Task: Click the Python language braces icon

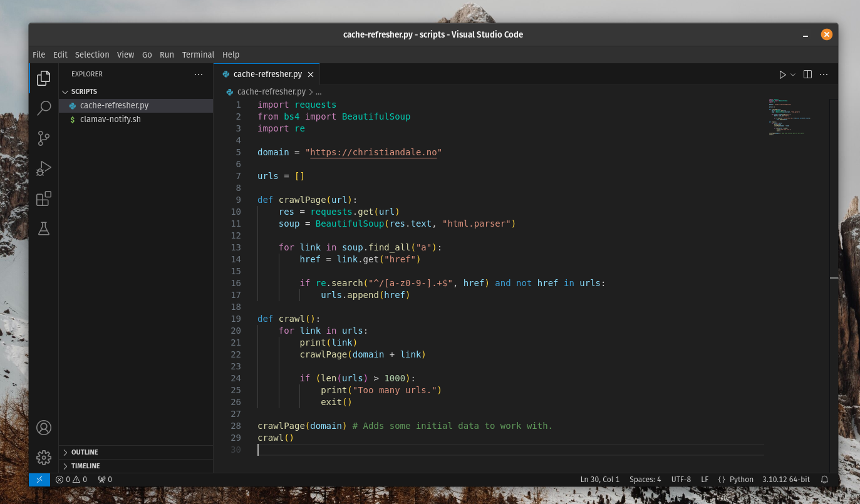Action: [x=722, y=480]
